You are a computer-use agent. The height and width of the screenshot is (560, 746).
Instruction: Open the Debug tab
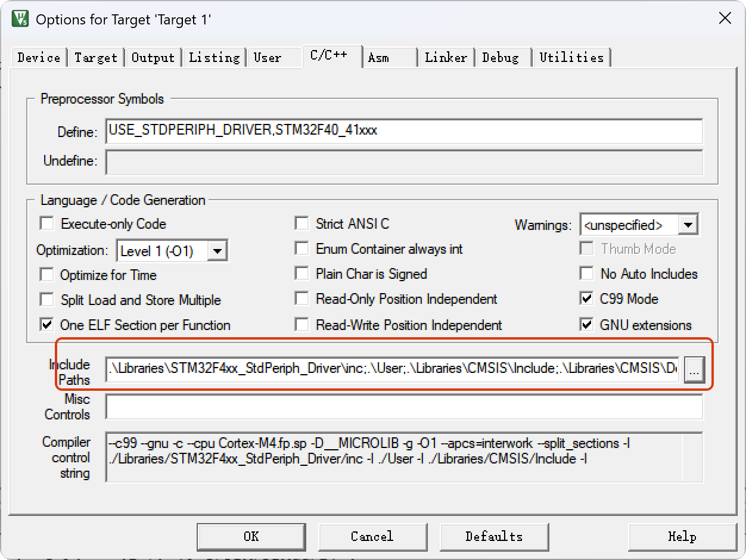(x=501, y=58)
